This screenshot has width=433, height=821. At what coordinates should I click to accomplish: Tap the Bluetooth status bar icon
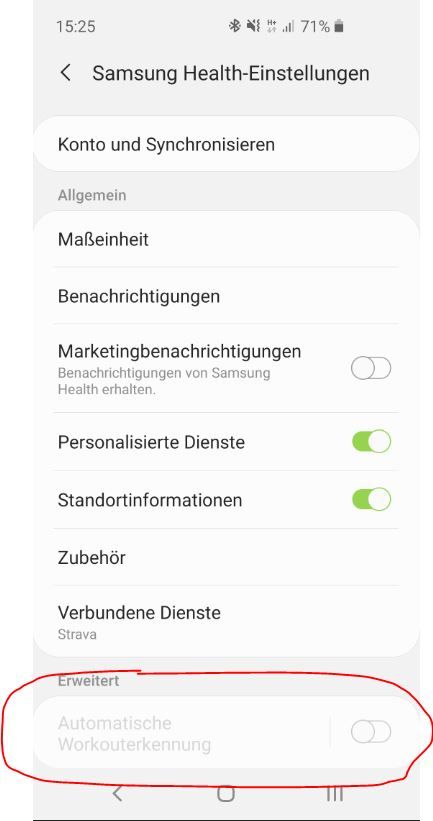point(234,26)
